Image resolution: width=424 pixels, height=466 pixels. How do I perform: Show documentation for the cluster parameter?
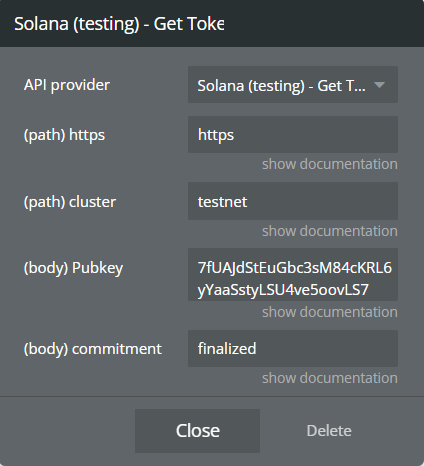pos(330,231)
